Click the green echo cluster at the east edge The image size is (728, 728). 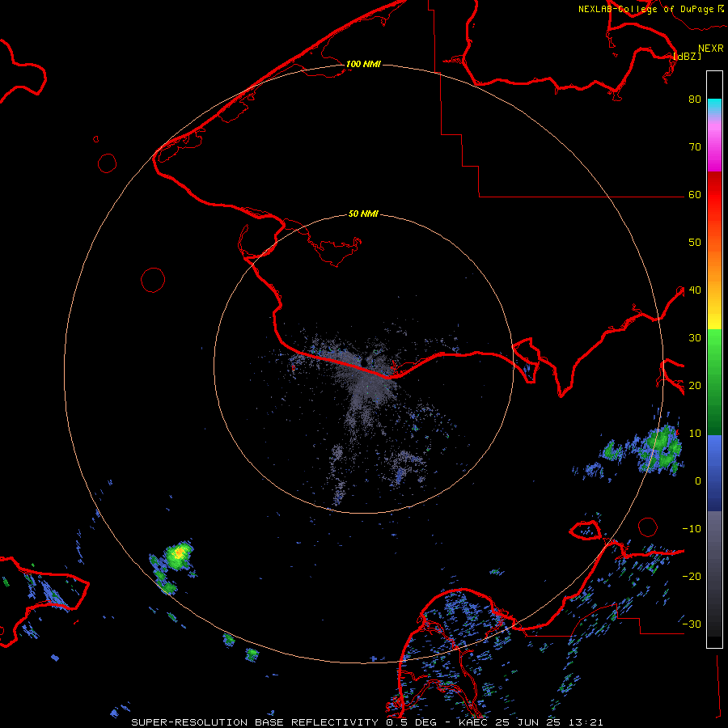click(662, 448)
